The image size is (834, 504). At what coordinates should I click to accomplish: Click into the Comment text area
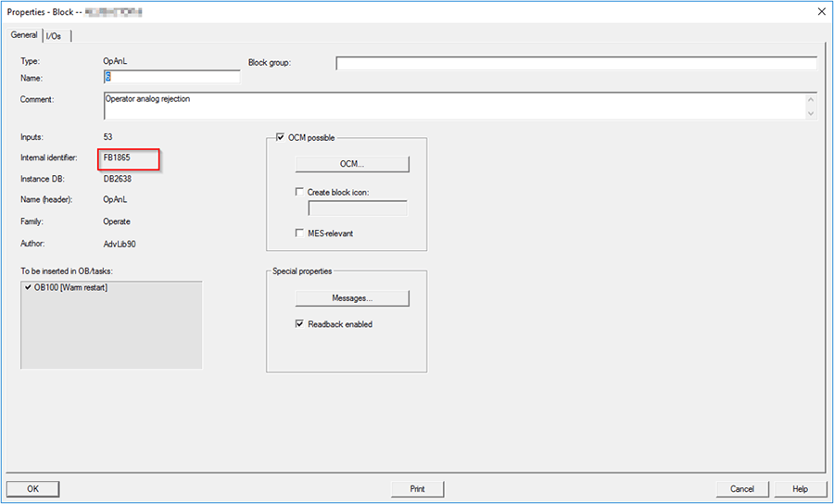pyautogui.click(x=455, y=106)
